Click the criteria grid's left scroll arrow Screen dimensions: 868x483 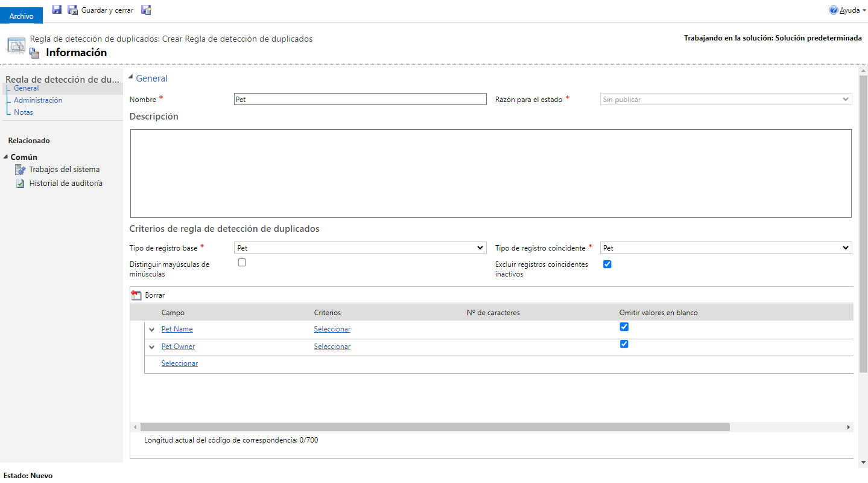135,427
